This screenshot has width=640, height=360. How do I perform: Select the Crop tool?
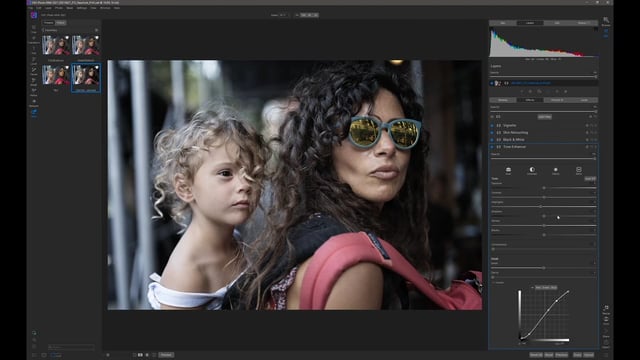pos(34,29)
